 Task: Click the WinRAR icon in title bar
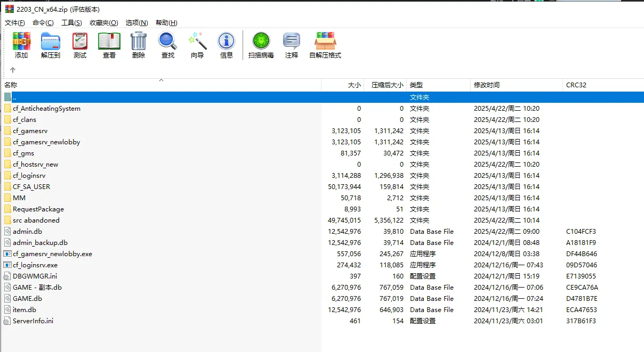coord(9,9)
